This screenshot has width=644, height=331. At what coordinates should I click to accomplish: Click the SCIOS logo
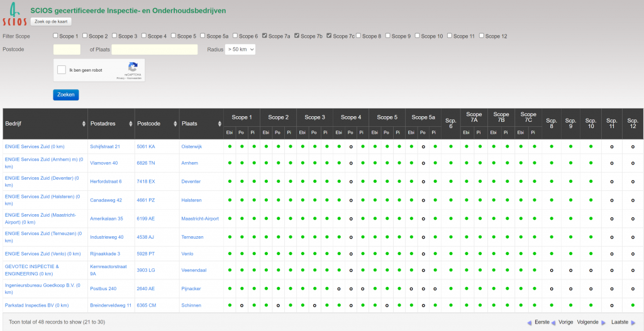tap(15, 14)
